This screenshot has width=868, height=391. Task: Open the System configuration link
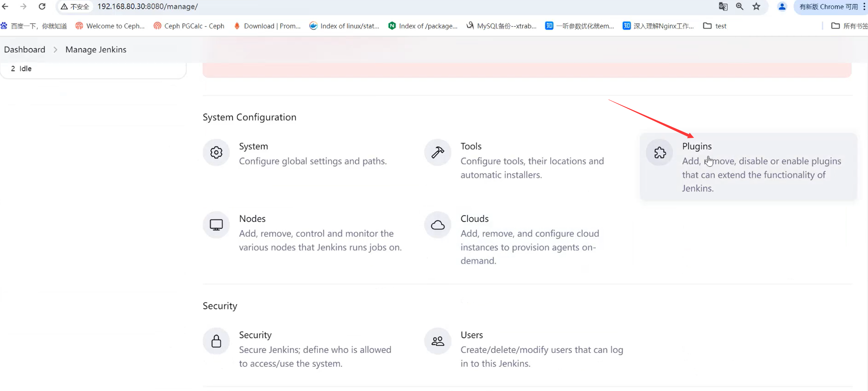[x=253, y=146]
